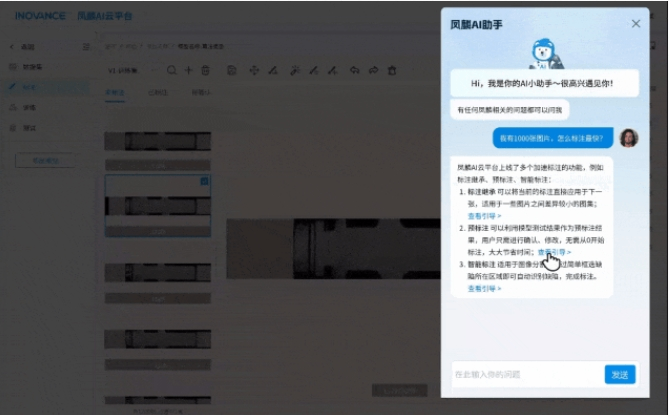669x415 pixels.
Task: Select the magic wand smart annotation tool
Action: click(294, 70)
